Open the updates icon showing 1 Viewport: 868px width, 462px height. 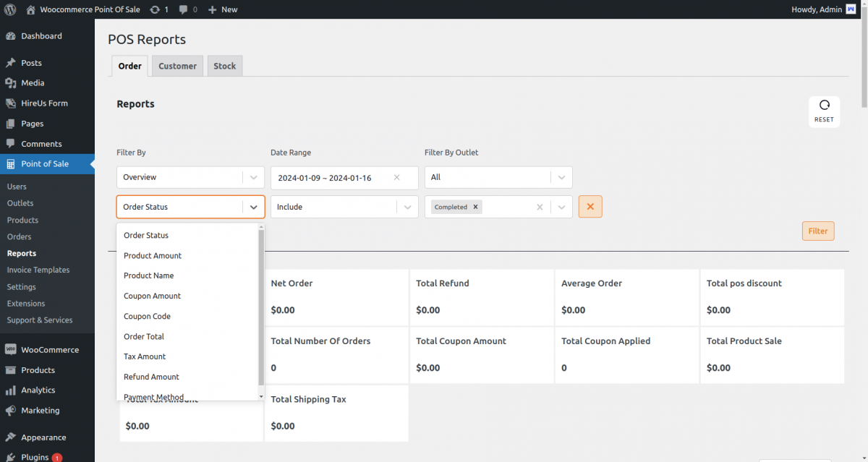pyautogui.click(x=155, y=9)
